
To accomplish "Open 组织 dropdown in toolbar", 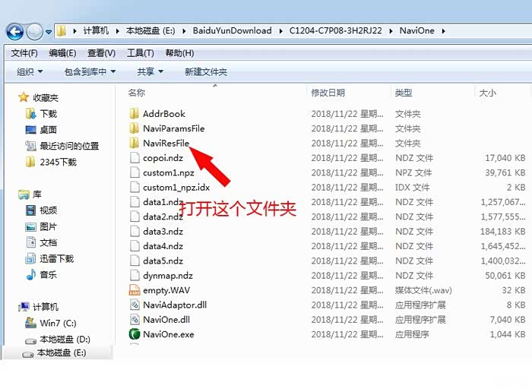I will point(30,72).
